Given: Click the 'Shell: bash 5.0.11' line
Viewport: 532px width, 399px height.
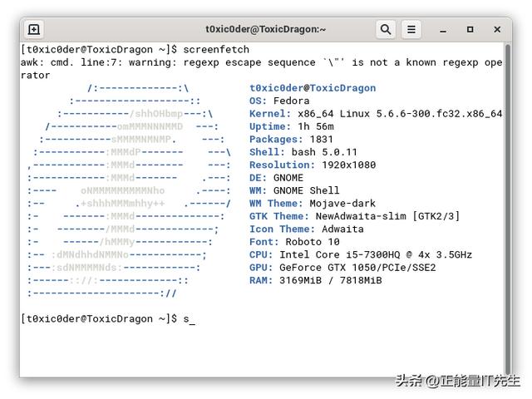Looking at the screenshot, I should 303,152.
